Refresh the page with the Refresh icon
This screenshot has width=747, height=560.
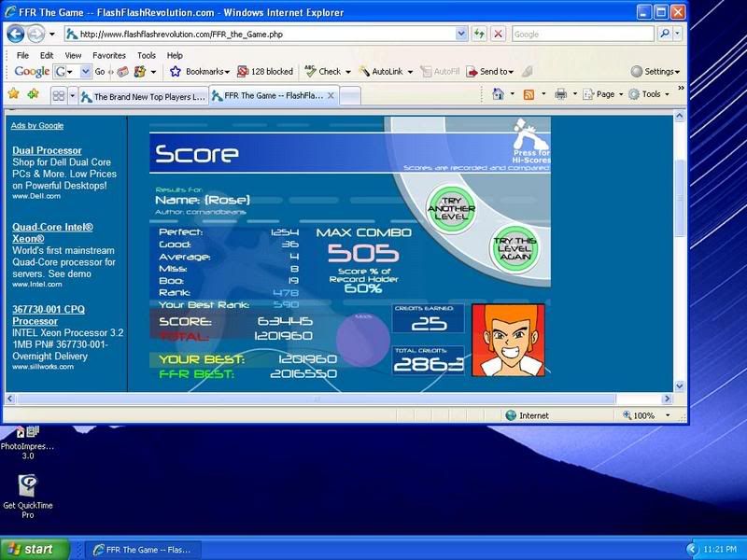point(479,34)
